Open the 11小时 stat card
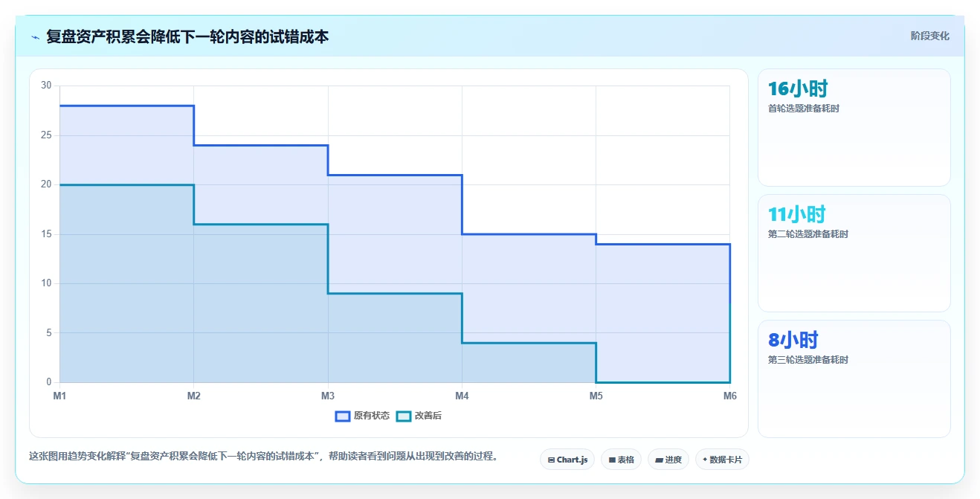 (x=854, y=253)
